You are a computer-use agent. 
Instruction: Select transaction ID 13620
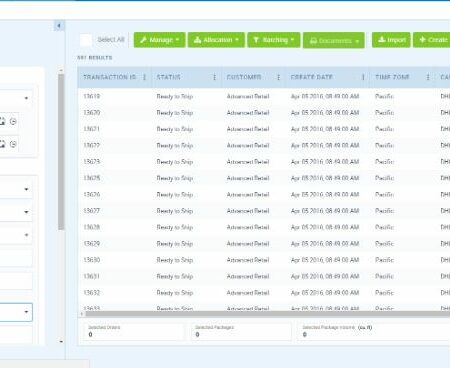[92, 113]
